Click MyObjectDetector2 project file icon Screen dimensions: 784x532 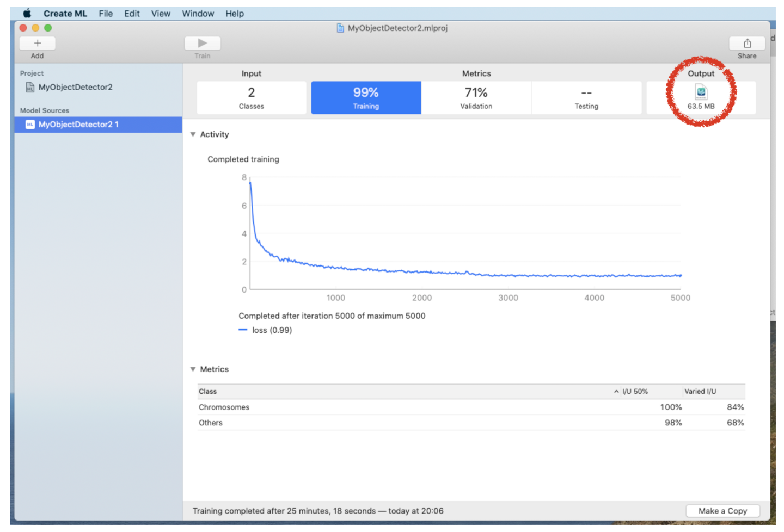point(30,87)
